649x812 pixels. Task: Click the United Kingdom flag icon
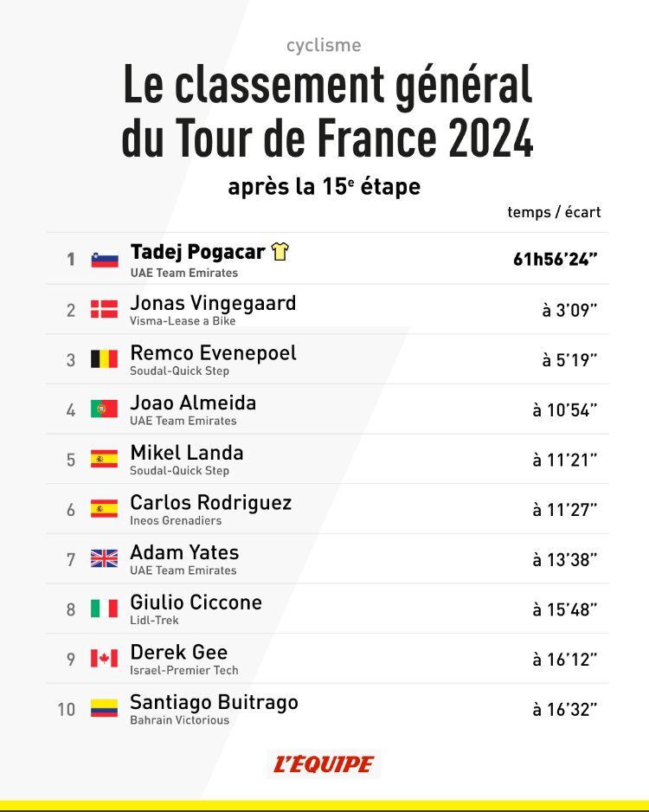coord(105,558)
